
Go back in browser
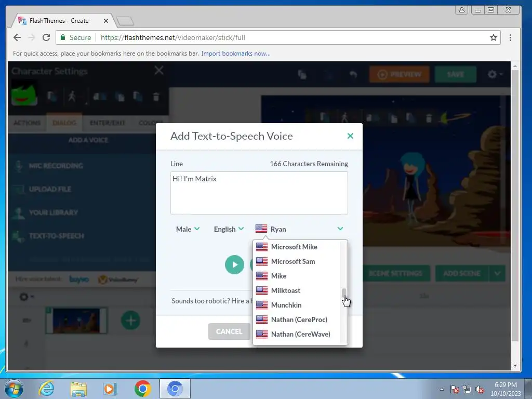pyautogui.click(x=17, y=37)
